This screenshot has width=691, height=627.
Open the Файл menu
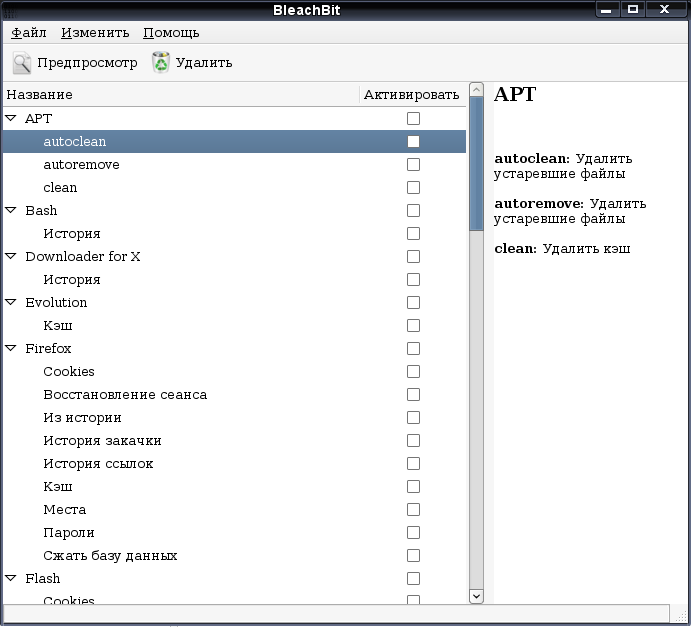(29, 33)
